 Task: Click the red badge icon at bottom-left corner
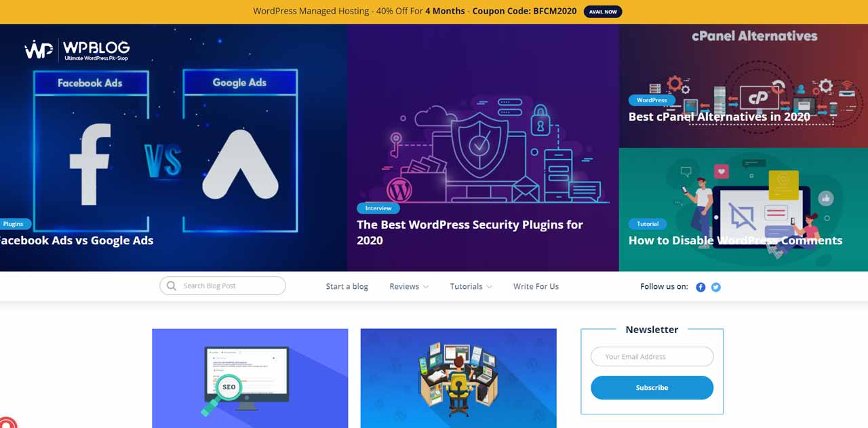point(7,422)
